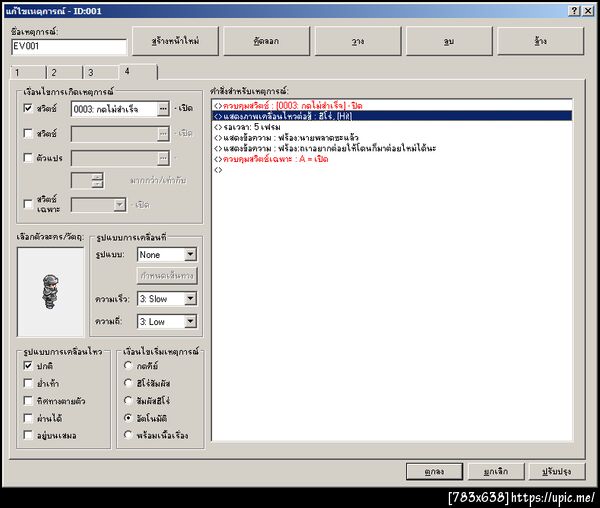The width and height of the screenshot is (600, 508).
Task: Click the ลบ (delete page) button
Action: tap(449, 41)
